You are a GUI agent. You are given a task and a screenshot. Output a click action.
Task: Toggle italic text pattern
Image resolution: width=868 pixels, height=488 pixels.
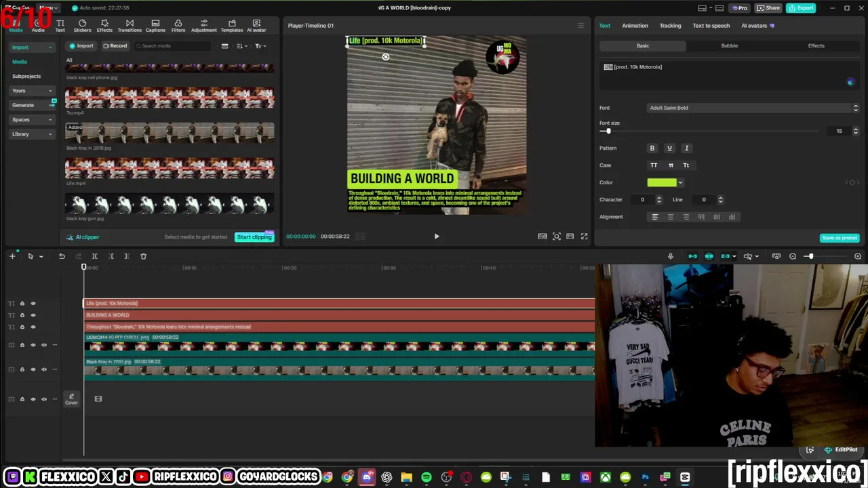[686, 148]
